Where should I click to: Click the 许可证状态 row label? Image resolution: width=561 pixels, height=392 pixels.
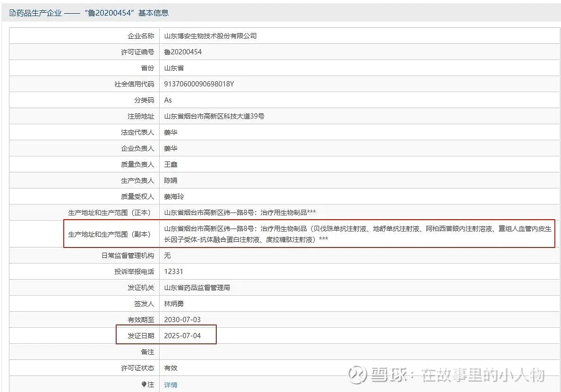point(138,368)
